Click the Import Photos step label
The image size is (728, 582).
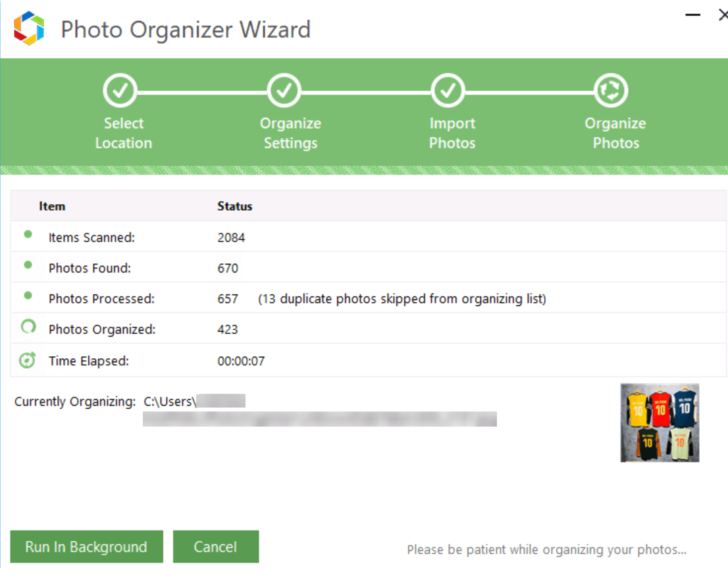(452, 132)
